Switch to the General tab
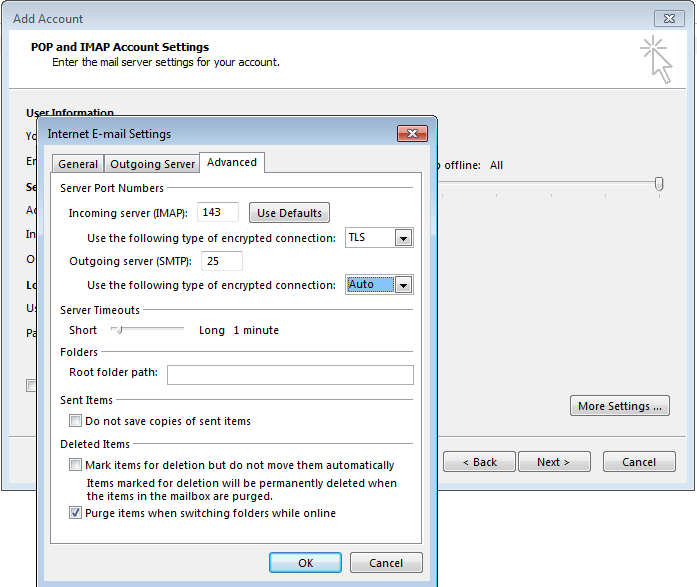697x587 pixels. (78, 164)
